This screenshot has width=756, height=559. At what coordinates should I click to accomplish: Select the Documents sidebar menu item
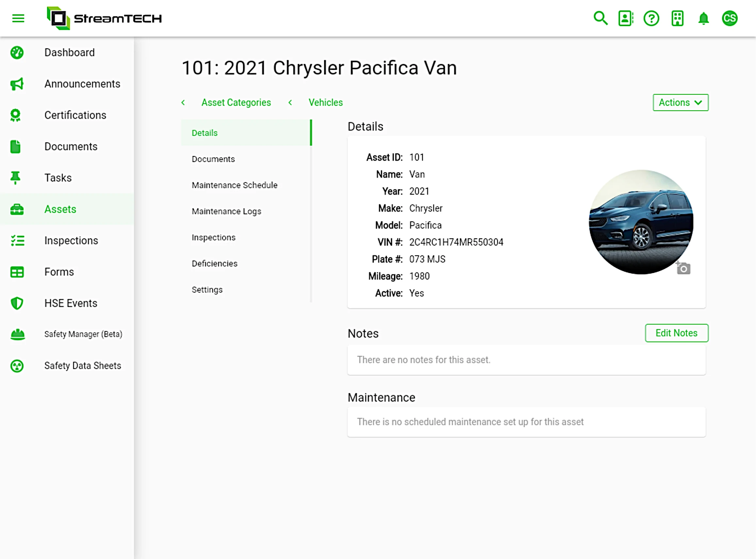[71, 146]
